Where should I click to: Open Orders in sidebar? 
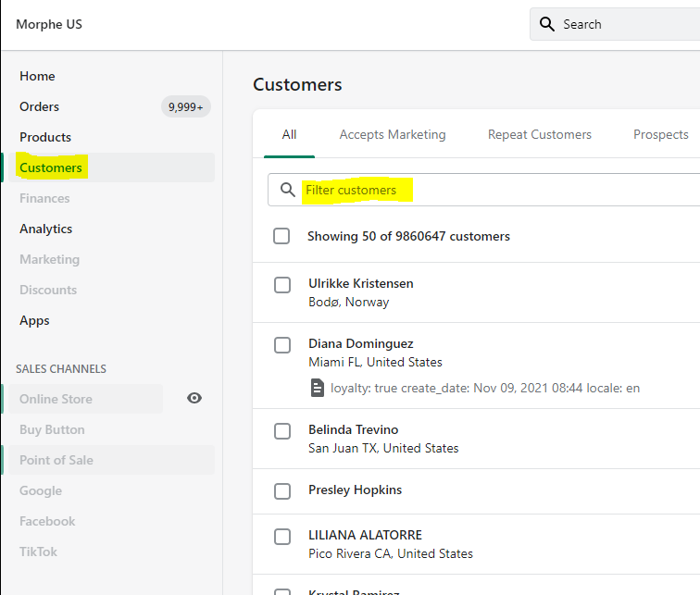pos(39,106)
